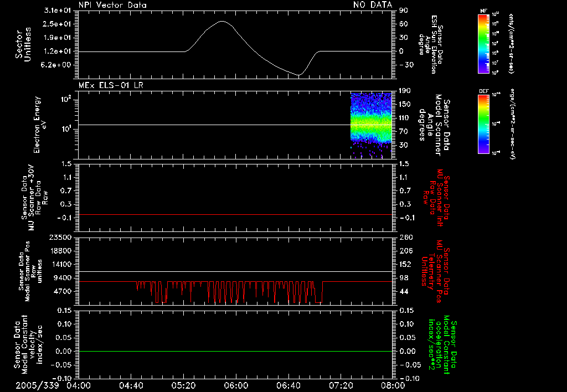Click the NO DATA label
This screenshot has height=392, width=567.
pos(373,5)
